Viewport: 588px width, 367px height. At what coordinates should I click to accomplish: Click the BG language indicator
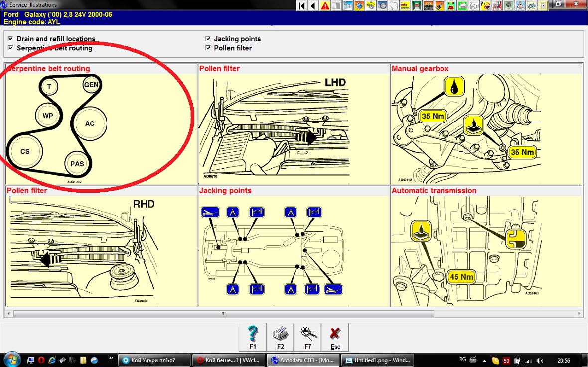(463, 360)
